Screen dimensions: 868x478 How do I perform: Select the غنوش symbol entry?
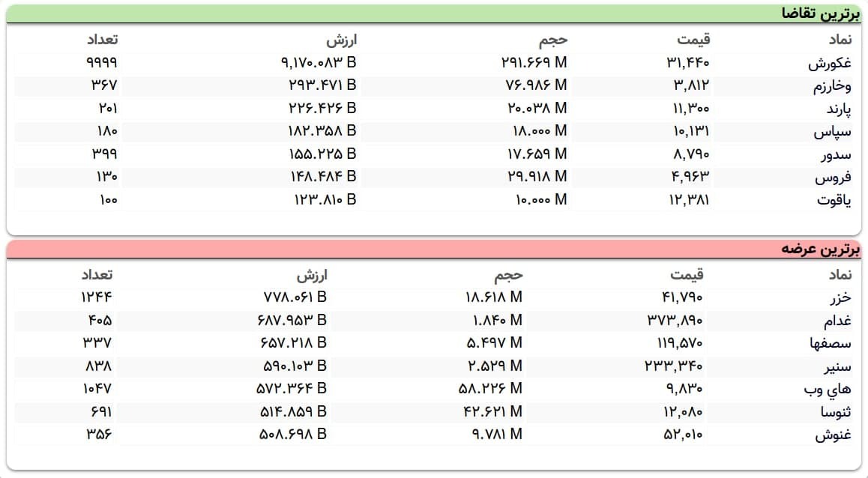coord(833,435)
